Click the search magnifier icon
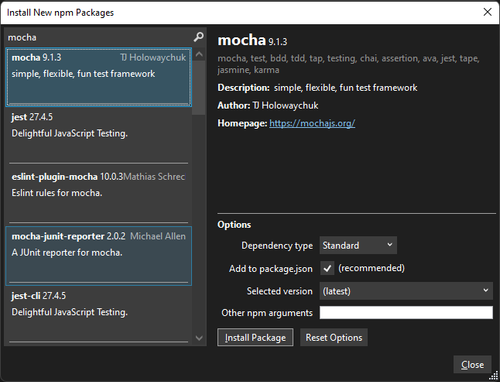 click(199, 37)
